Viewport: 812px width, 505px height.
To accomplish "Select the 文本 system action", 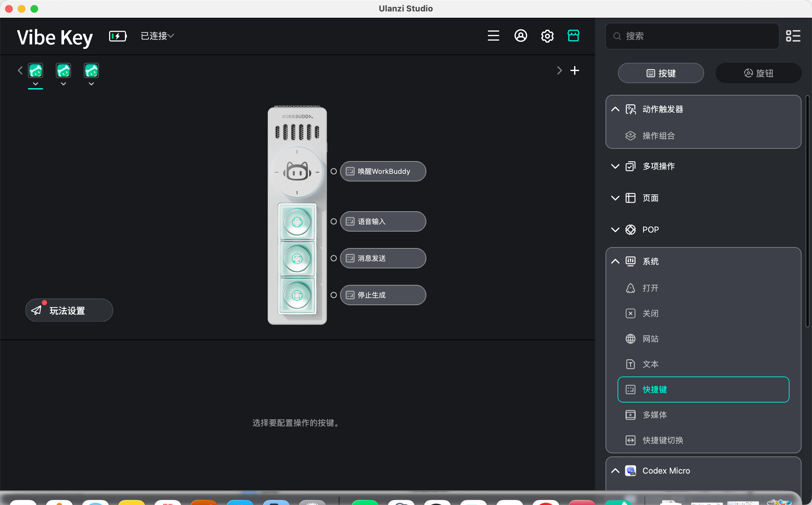I will [x=703, y=364].
